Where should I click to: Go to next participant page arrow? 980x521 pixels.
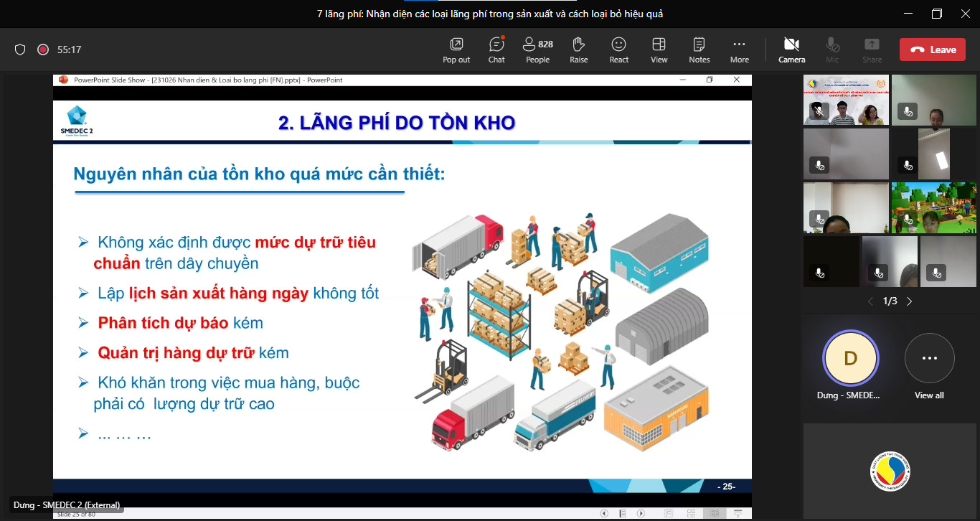pos(910,301)
